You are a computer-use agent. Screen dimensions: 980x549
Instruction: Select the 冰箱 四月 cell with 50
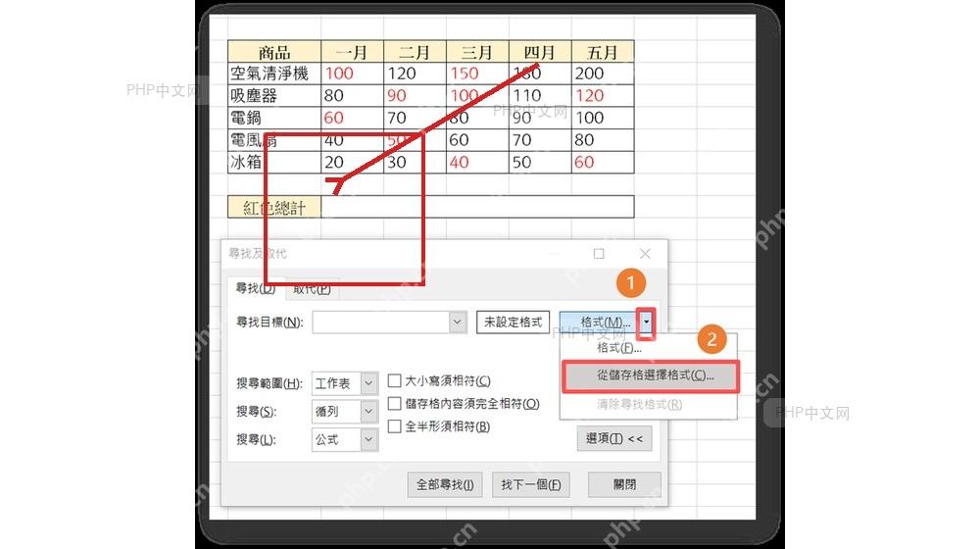(x=540, y=162)
